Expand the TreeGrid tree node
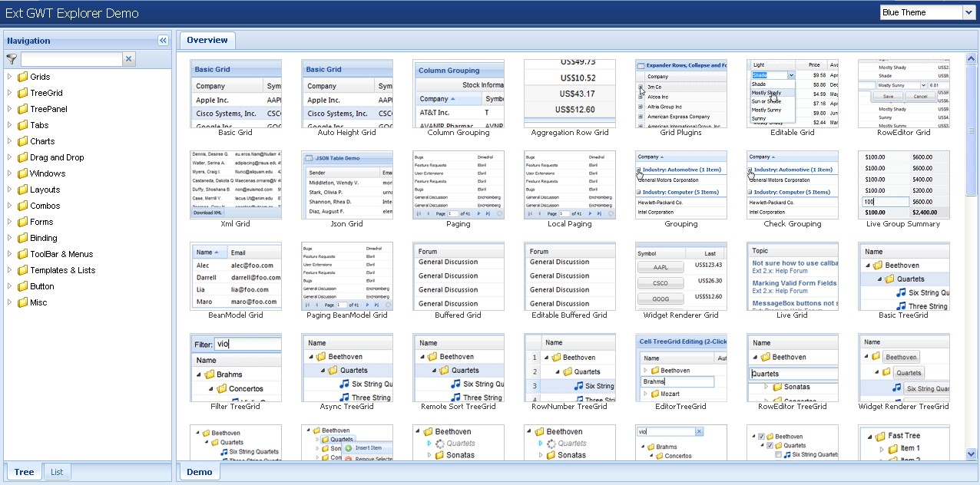 tap(9, 93)
